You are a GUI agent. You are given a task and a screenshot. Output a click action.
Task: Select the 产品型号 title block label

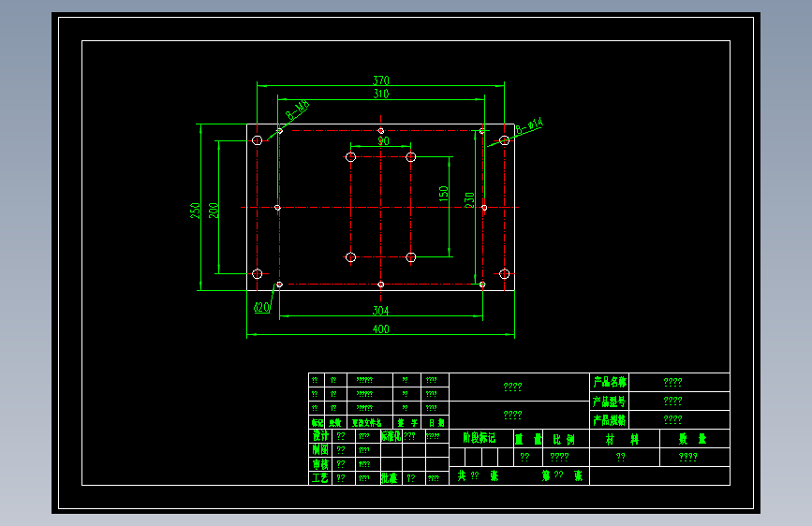(610, 402)
